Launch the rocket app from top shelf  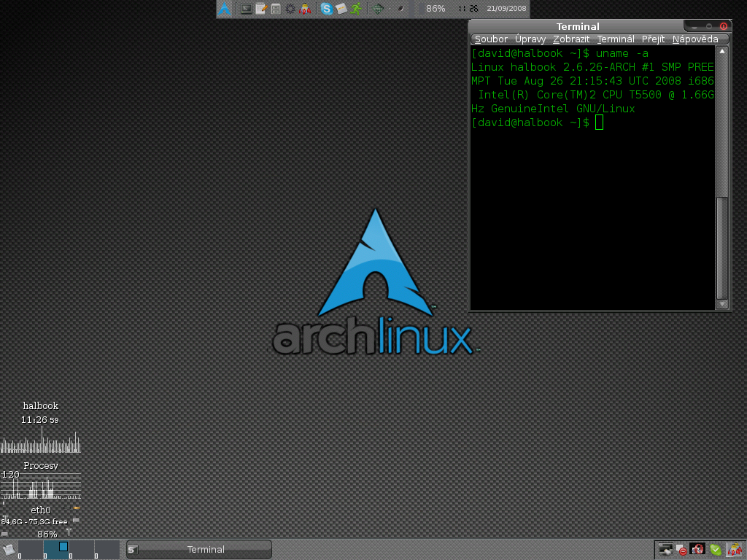tap(305, 9)
